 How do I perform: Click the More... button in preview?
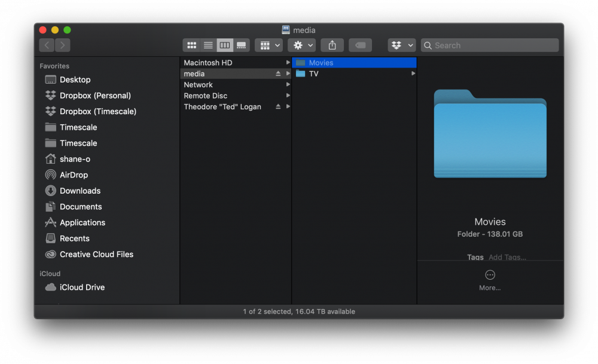pyautogui.click(x=490, y=280)
